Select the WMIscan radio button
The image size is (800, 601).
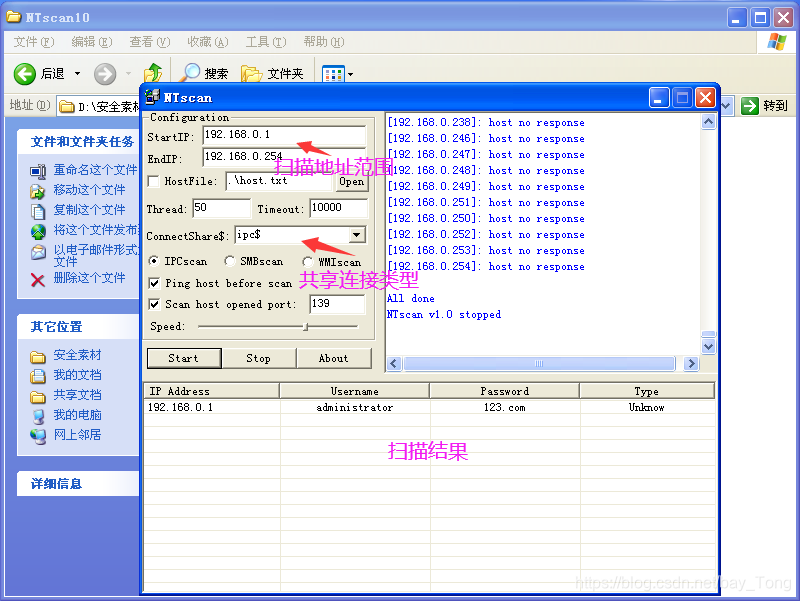click(x=307, y=262)
